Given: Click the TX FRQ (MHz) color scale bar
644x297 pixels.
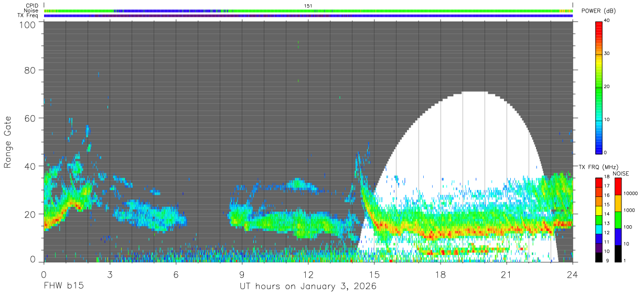Looking at the screenshot, I should click(x=598, y=220).
